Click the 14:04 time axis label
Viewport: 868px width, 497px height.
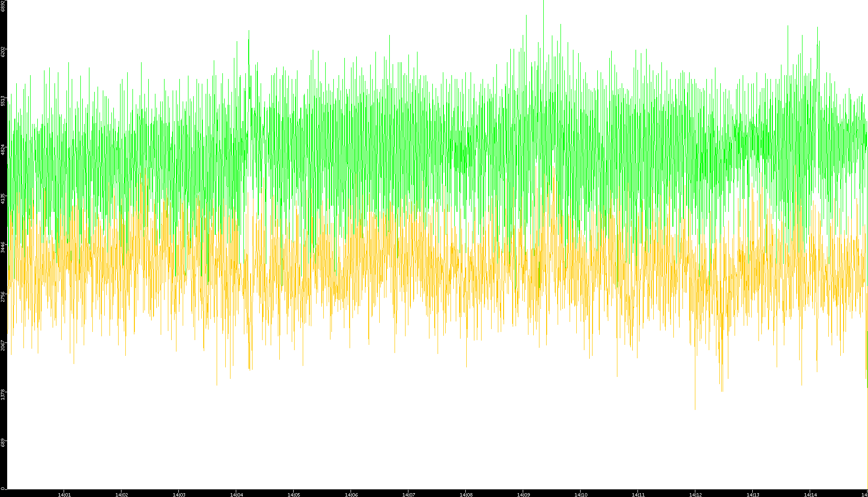pos(236,495)
